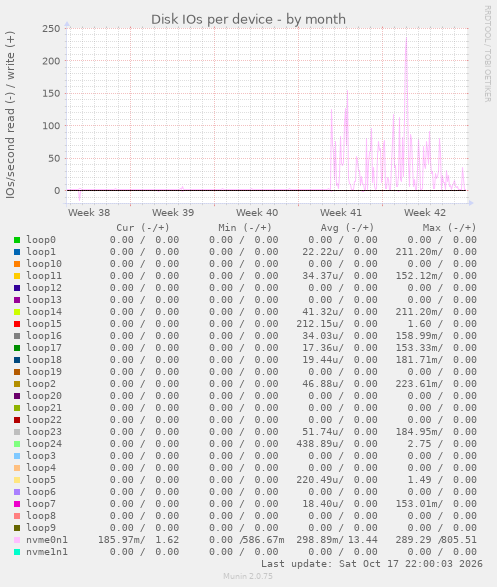Click the loop5 max value '1.49 / 0.00'
Screen dimensions: 497x587
tap(442, 480)
